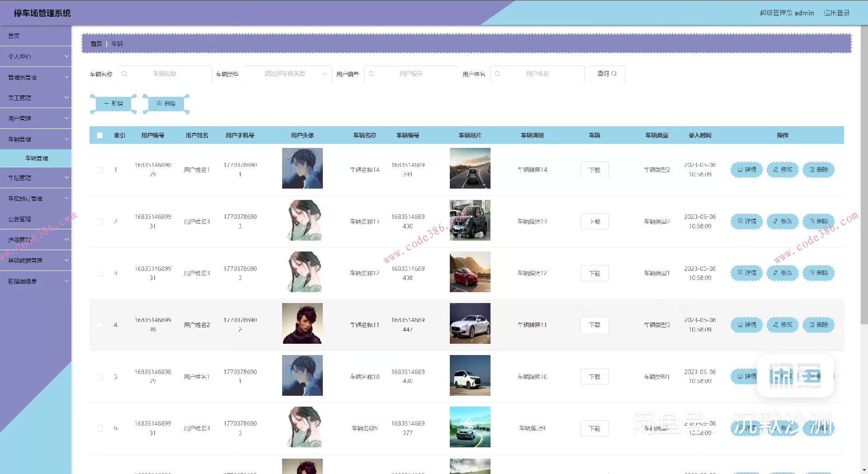Open 详情 for the 车辆名称12 row
868x474 pixels.
pyautogui.click(x=747, y=273)
